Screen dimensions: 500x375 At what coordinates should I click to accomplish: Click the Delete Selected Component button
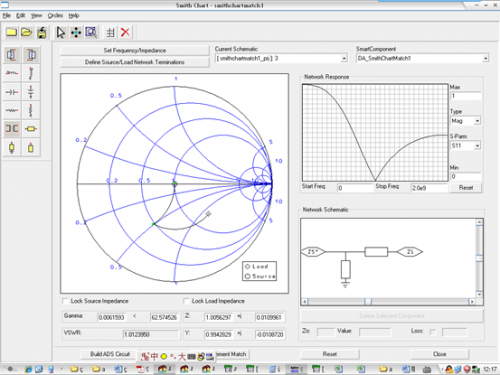pos(392,316)
